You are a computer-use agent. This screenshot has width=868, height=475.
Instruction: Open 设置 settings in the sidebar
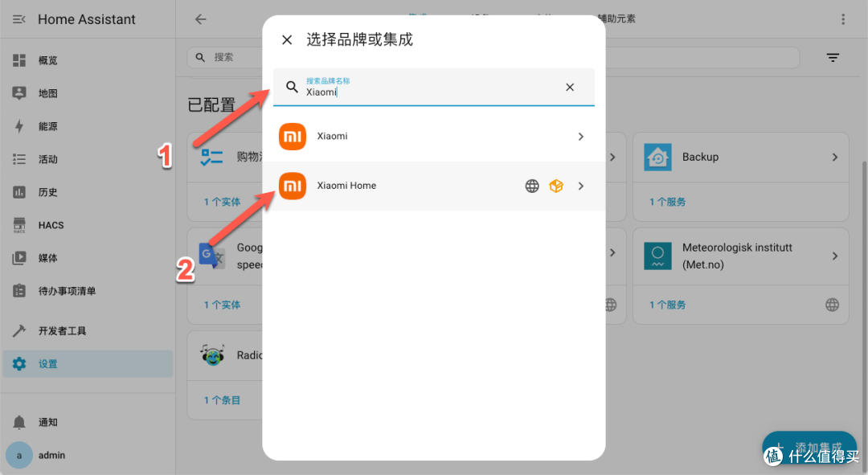88,364
